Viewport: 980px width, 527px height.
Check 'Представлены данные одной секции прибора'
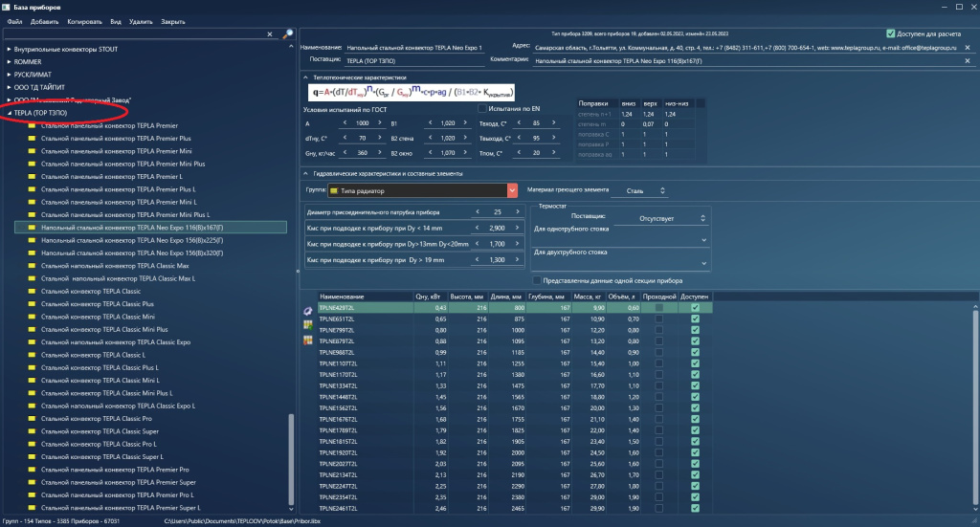536,280
